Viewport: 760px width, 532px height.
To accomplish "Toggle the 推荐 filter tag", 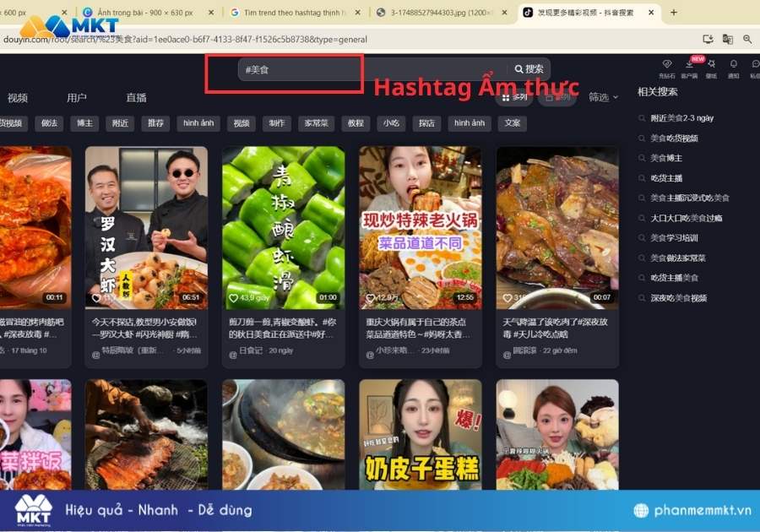I will pyautogui.click(x=154, y=123).
